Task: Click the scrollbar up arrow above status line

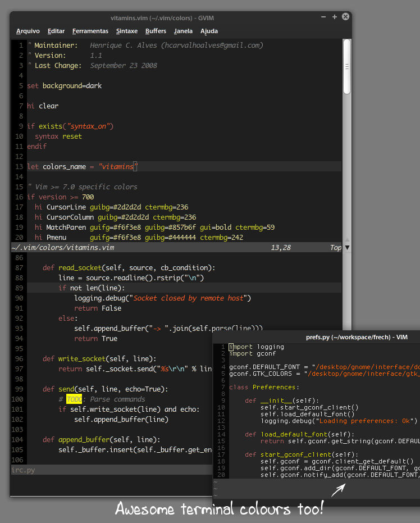Action: coord(348,239)
